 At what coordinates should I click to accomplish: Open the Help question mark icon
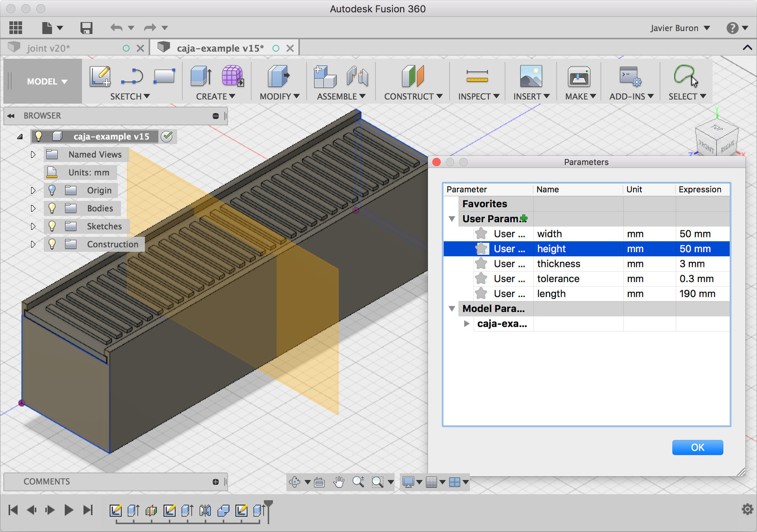coord(732,28)
